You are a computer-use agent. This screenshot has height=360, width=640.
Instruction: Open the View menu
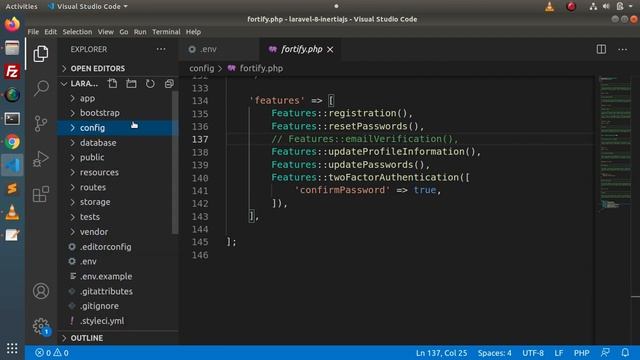[105, 32]
